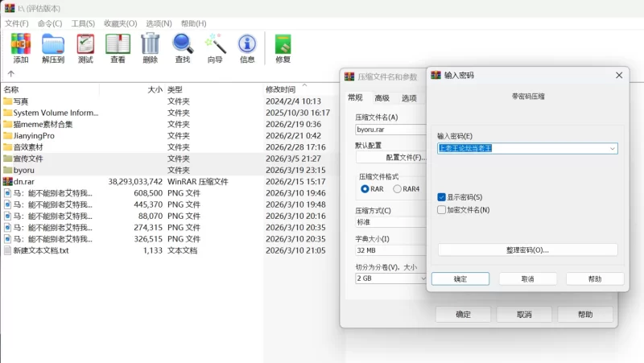
Task: Select the dn.rar archive in file list
Action: 23,182
